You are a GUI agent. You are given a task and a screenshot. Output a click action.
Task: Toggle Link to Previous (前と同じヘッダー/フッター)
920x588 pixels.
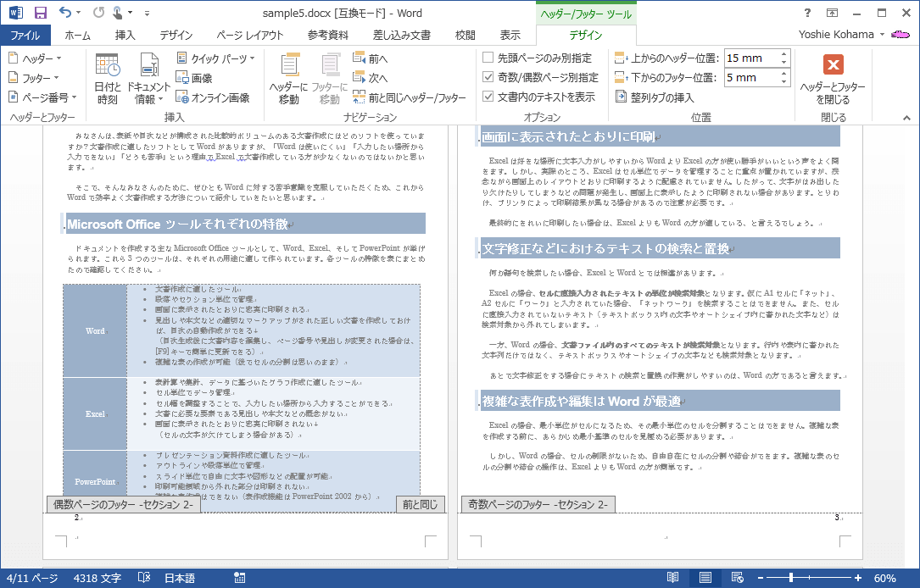(410, 97)
